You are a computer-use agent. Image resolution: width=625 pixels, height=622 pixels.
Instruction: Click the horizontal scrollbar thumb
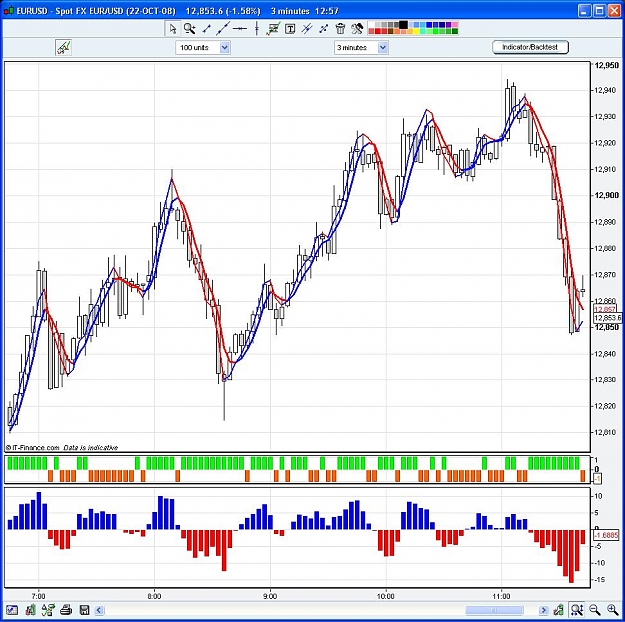click(494, 610)
